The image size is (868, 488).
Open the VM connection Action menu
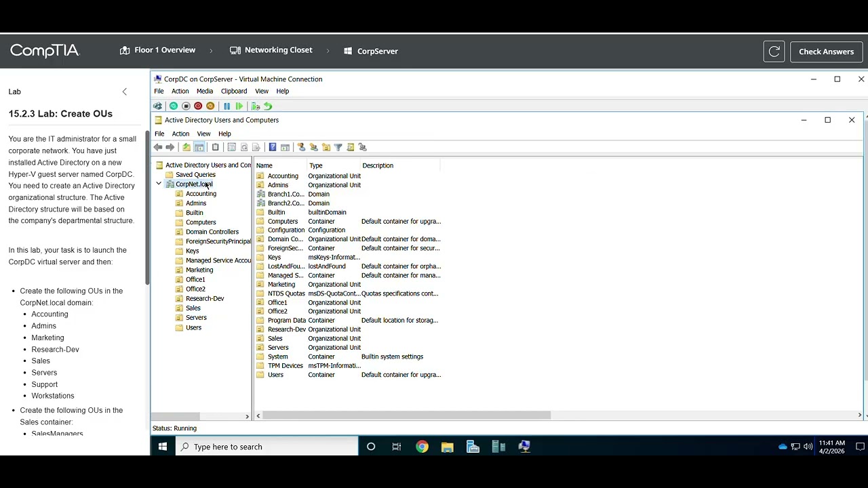click(180, 91)
